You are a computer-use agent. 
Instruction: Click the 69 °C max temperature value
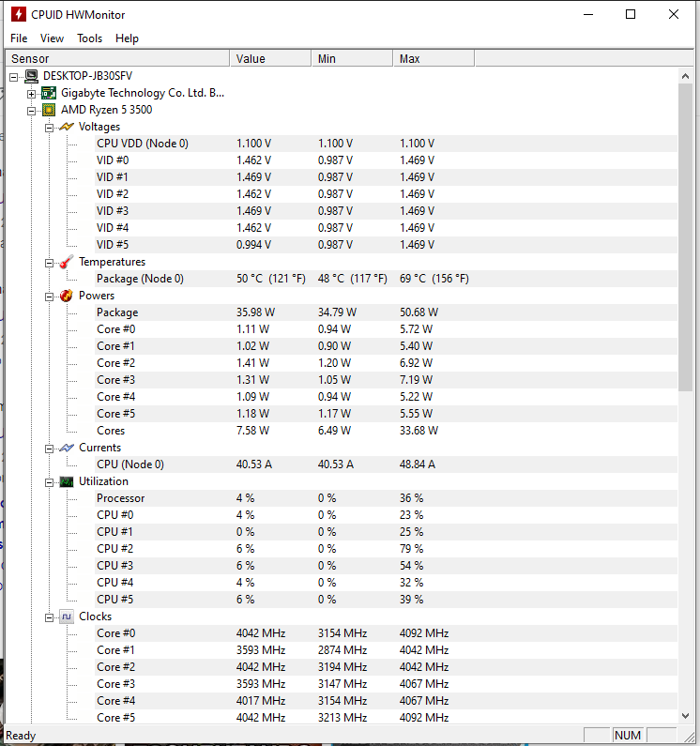(x=434, y=279)
